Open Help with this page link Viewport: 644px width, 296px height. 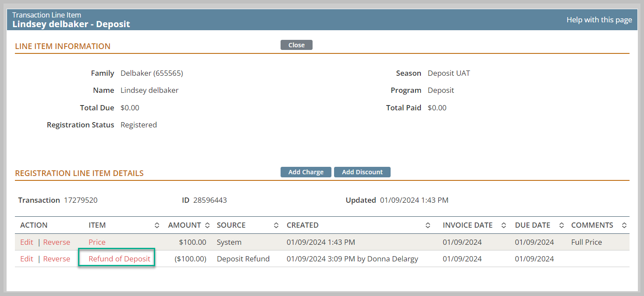click(599, 20)
